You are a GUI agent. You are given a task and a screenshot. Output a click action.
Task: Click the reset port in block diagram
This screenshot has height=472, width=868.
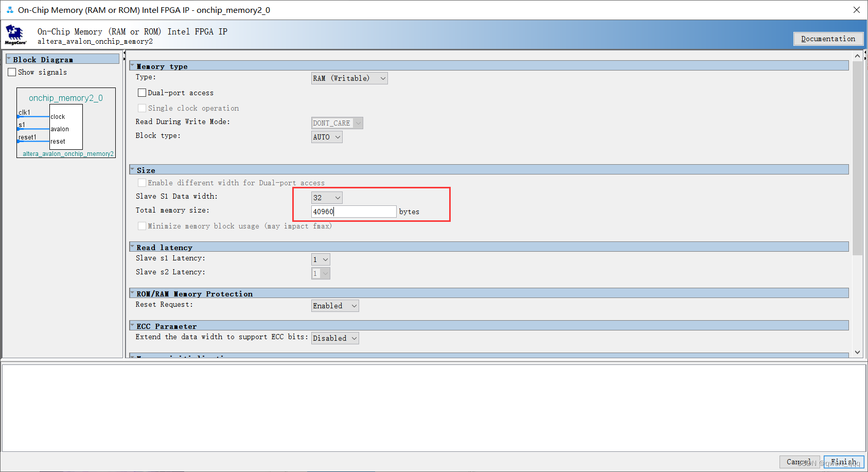[58, 142]
